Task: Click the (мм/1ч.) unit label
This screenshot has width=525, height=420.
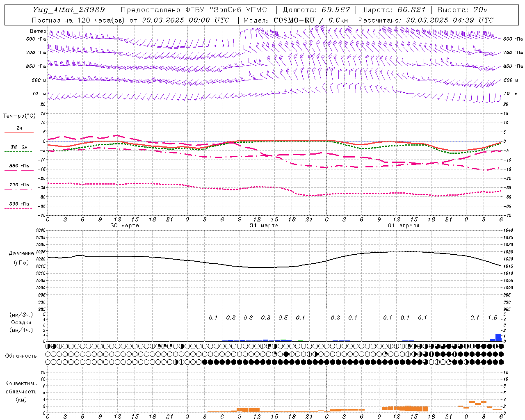Action: pos(21,330)
